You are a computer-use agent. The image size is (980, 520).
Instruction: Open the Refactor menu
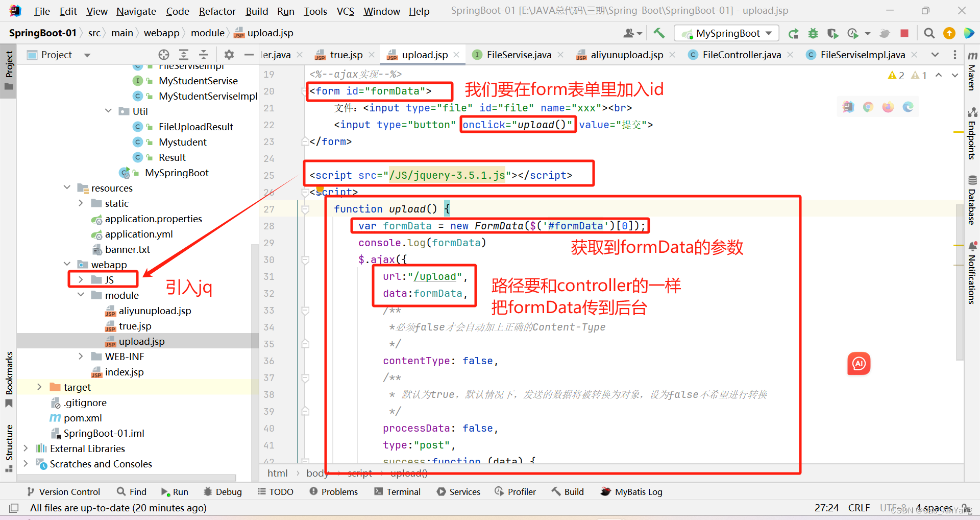tap(217, 11)
